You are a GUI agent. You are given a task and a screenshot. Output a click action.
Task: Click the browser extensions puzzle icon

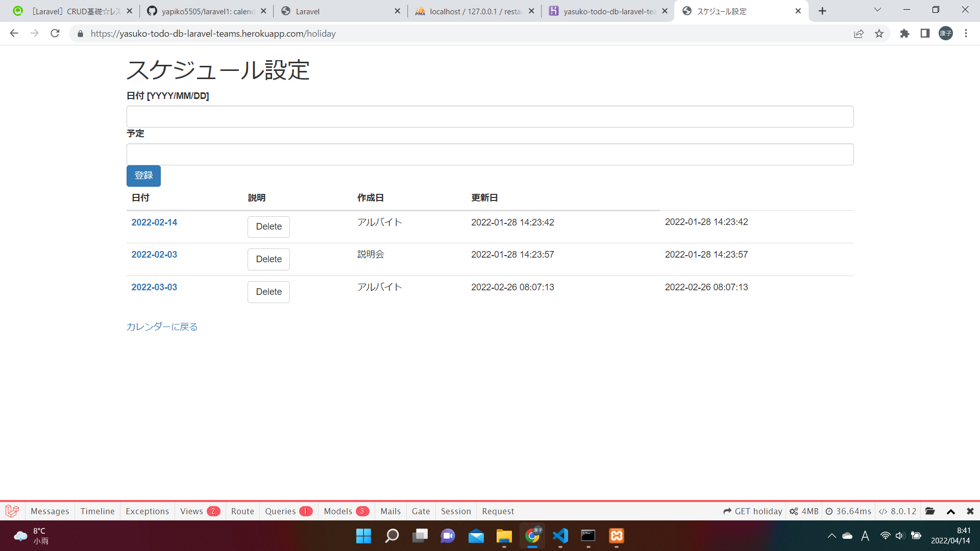pyautogui.click(x=904, y=33)
